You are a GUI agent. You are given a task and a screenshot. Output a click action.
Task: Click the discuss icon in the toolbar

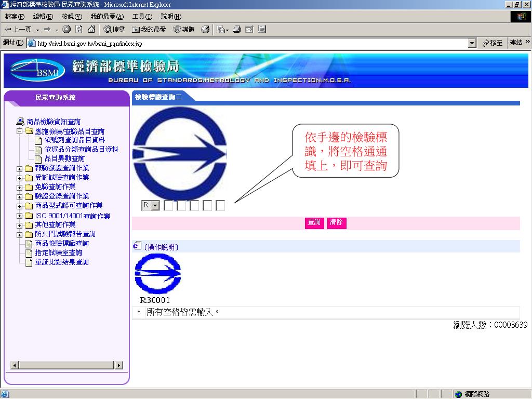click(x=262, y=30)
